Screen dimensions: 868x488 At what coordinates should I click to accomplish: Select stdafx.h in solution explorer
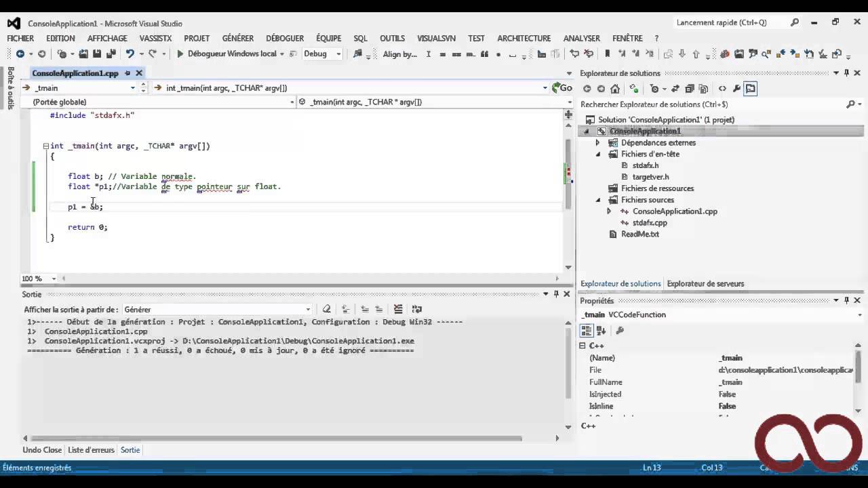[645, 165]
